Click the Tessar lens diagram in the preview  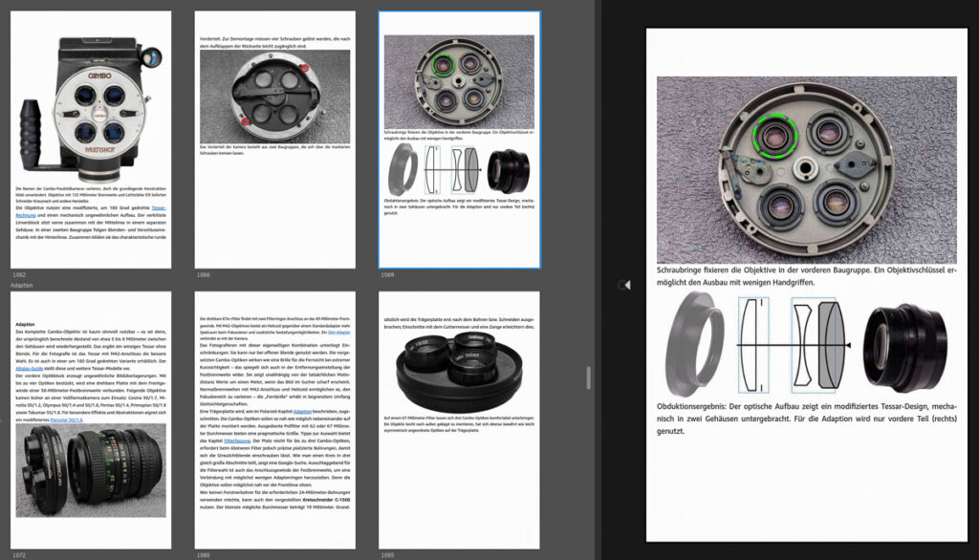(792, 345)
